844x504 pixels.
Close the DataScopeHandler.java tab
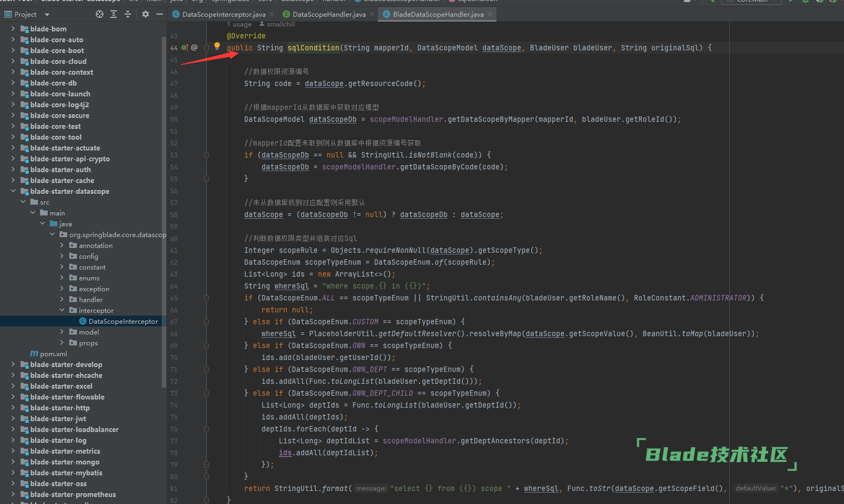(x=372, y=15)
